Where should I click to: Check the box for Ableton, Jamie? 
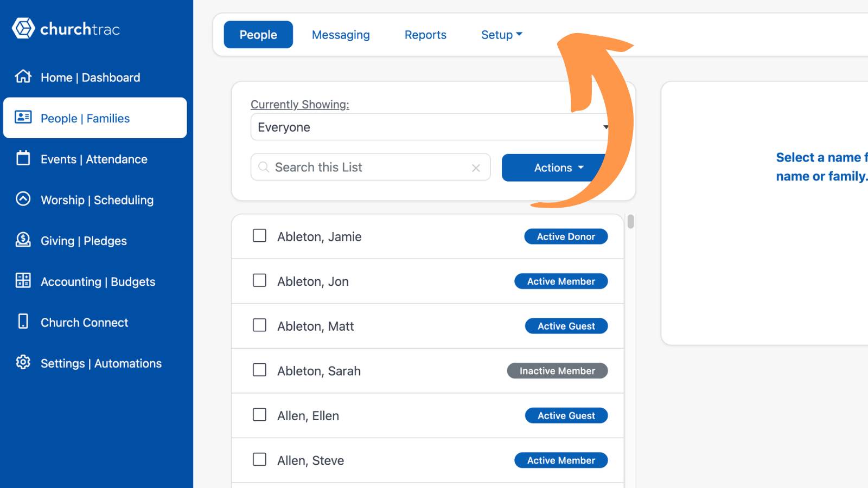pos(259,236)
